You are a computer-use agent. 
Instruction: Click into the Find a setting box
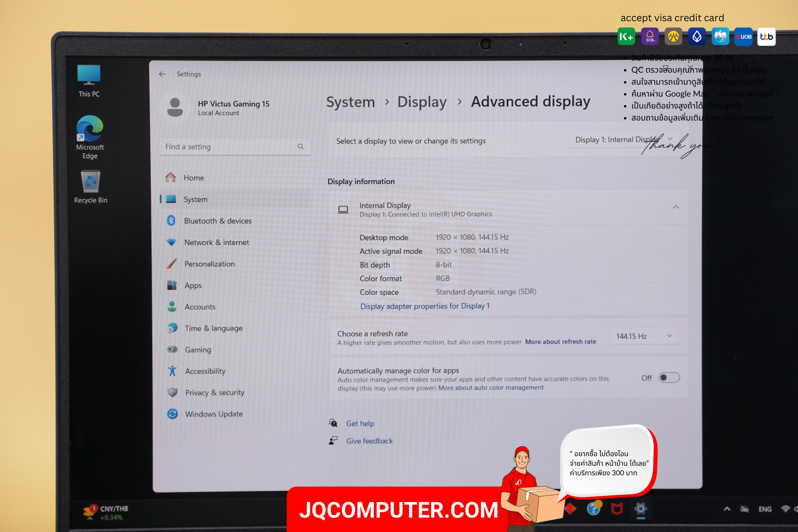tap(235, 146)
